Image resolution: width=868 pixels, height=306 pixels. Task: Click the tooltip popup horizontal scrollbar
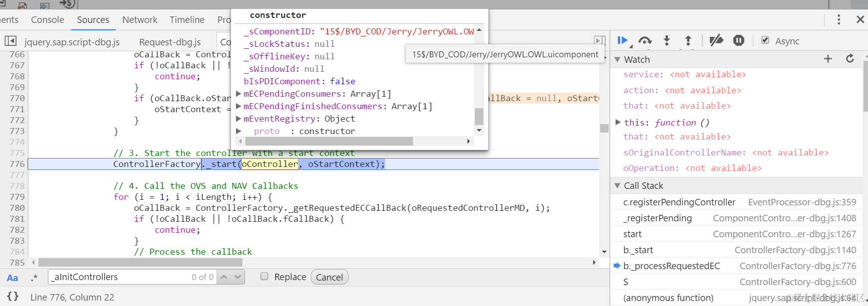coord(329,141)
